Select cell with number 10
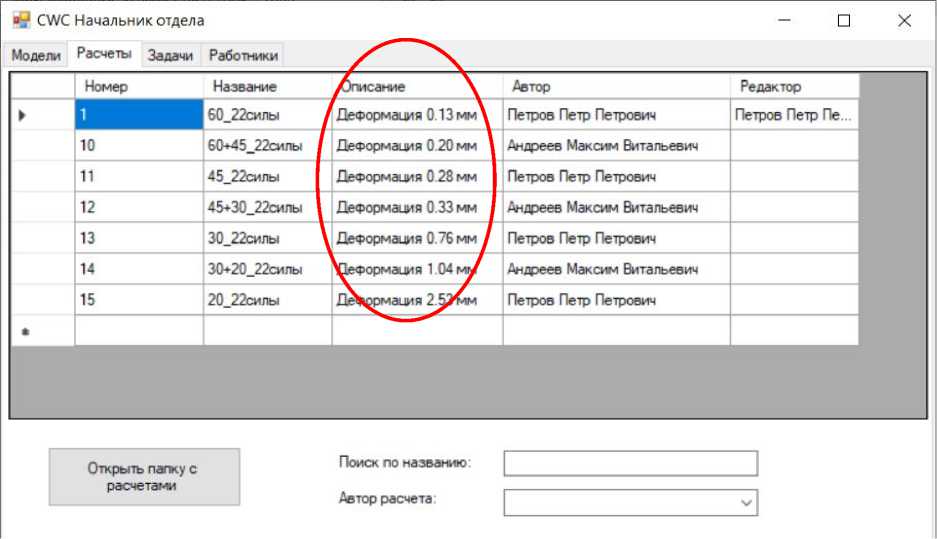Screen dimensions: 937x539 tap(139, 145)
